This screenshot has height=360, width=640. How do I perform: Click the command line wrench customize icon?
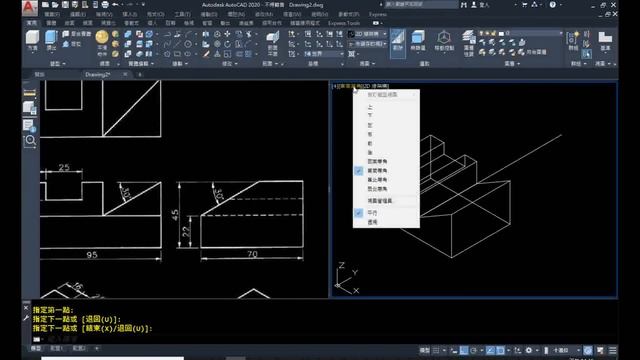[26, 318]
